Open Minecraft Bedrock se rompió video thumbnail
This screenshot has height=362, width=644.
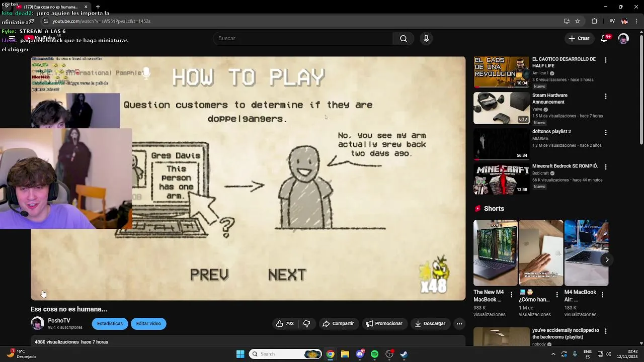(x=502, y=179)
